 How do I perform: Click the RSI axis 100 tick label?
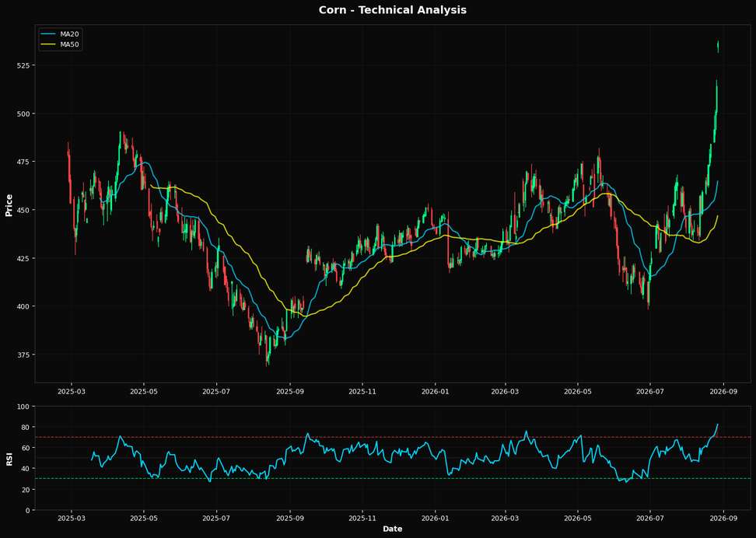tap(23, 407)
